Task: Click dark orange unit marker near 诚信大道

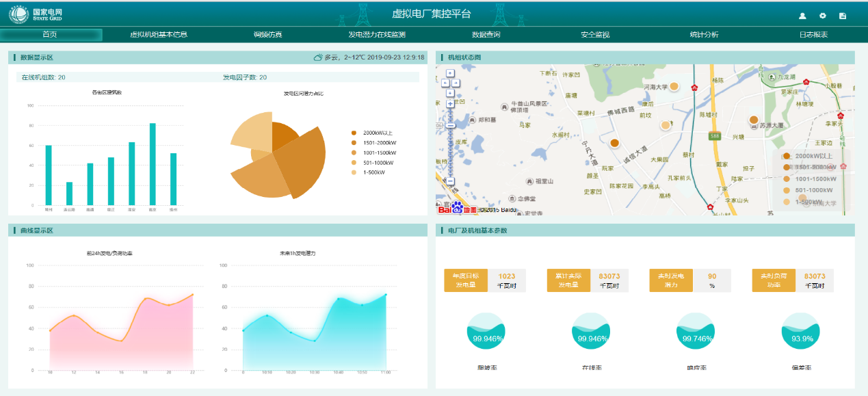Action: [x=614, y=143]
